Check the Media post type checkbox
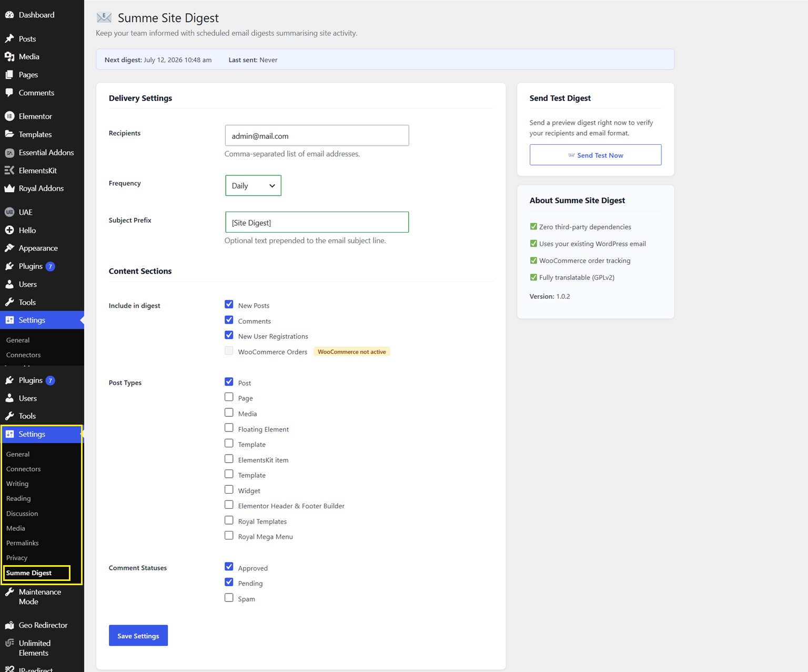 [229, 413]
